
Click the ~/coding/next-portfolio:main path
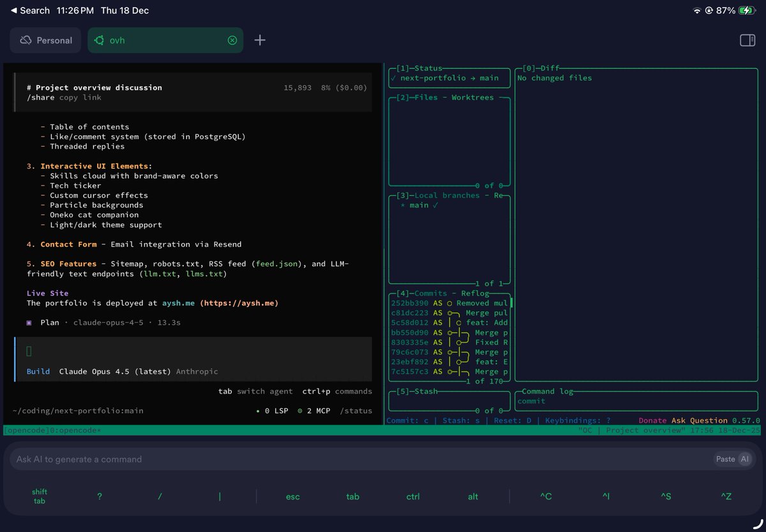tap(78, 411)
